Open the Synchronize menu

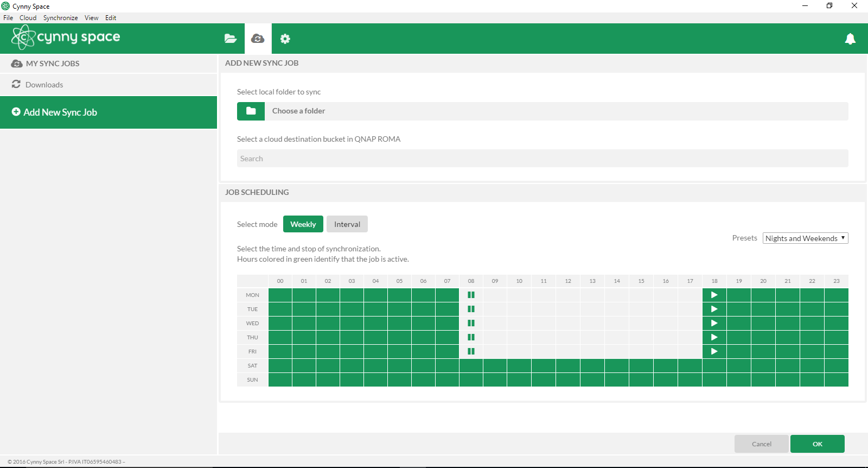61,18
